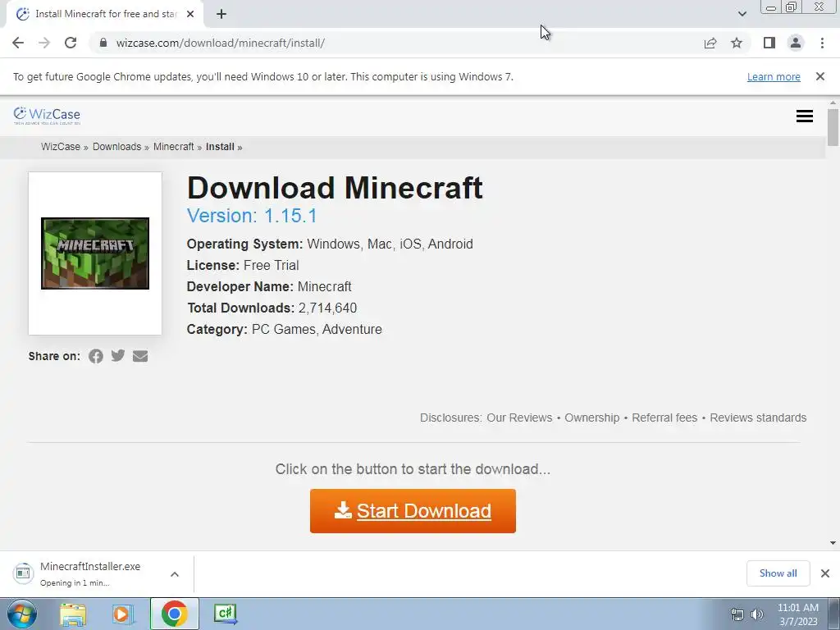Dismiss the Windows 7 update notice

tap(820, 76)
